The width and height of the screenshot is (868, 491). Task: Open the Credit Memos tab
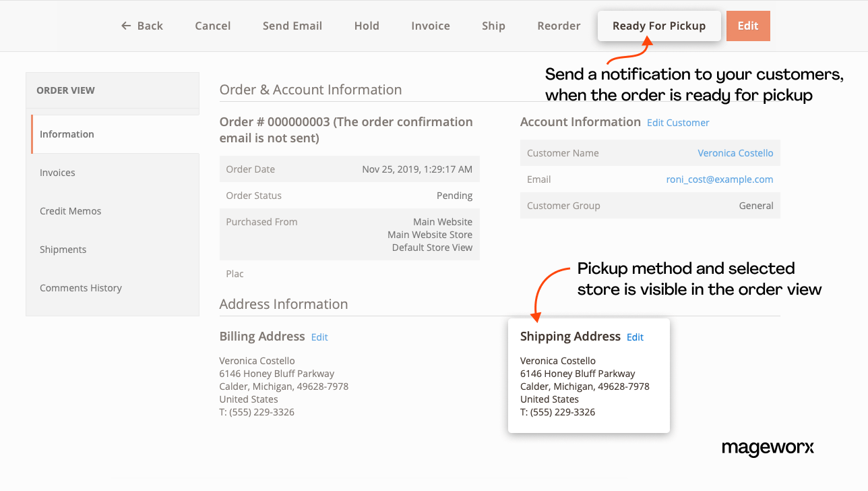70,211
